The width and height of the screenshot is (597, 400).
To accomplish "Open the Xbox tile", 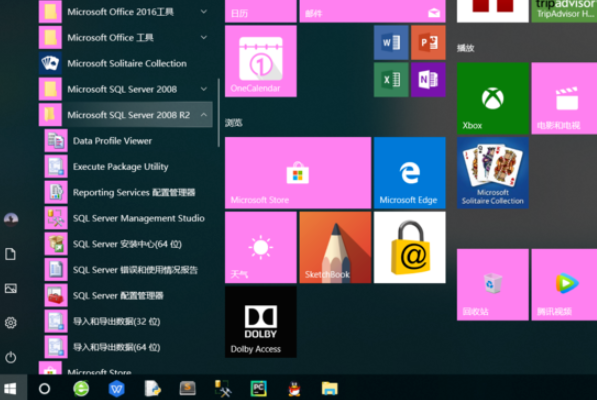I will click(493, 98).
